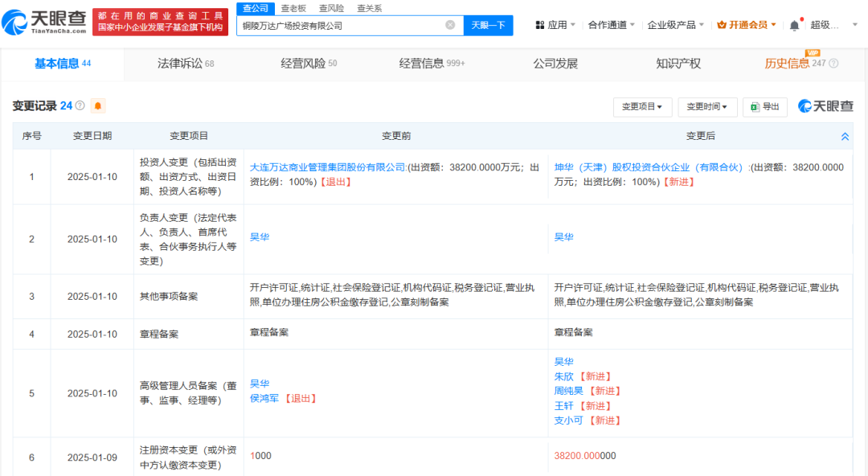Screen dimensions: 868x476
Task: Open 大连万达商业管理集团股份有限公司 link
Action: click(x=327, y=167)
